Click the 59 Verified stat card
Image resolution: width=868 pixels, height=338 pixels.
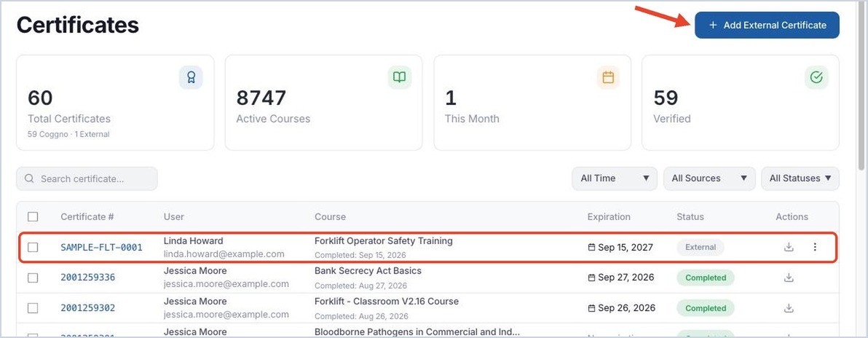pos(740,103)
